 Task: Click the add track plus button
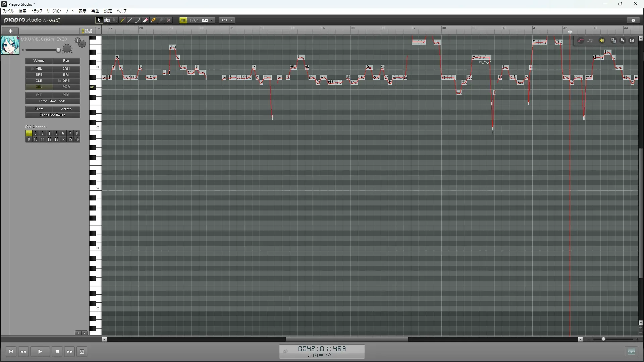pyautogui.click(x=10, y=31)
